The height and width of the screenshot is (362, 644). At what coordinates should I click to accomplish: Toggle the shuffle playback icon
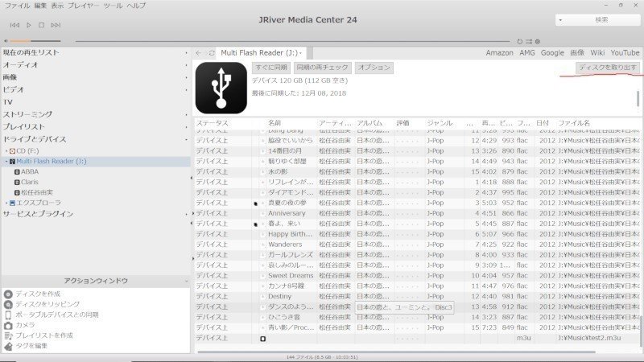pos(529,42)
